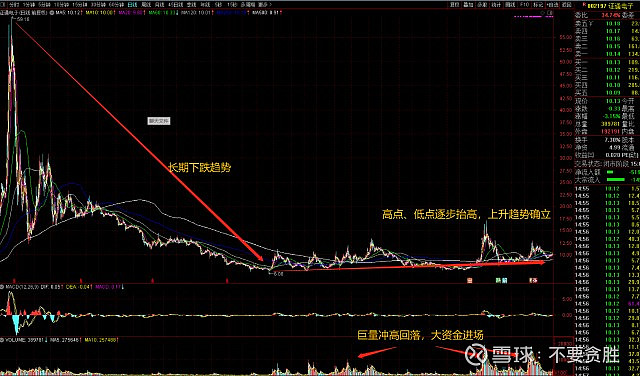Click the small settings icon beside MA5 legend
This screenshot has width=640, height=376.
52,13
